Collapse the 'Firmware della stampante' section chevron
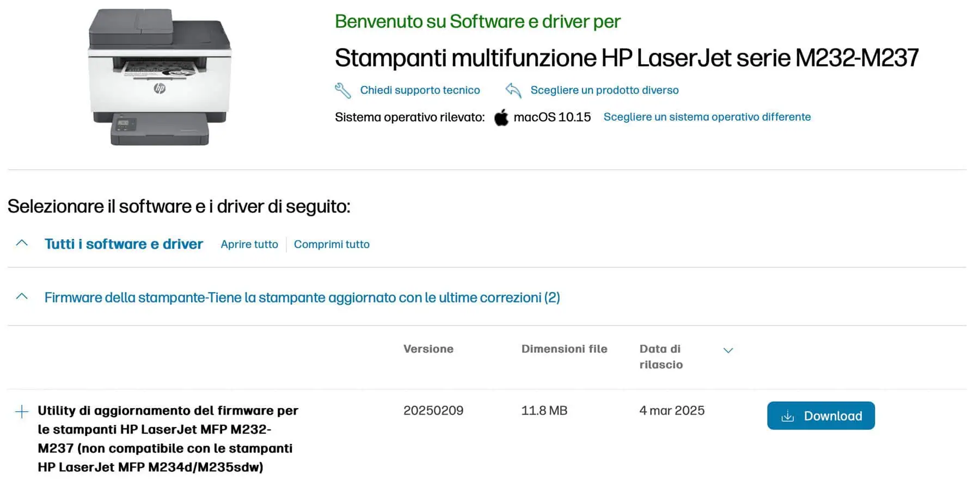Viewport: 980px width, 487px height. (22, 297)
